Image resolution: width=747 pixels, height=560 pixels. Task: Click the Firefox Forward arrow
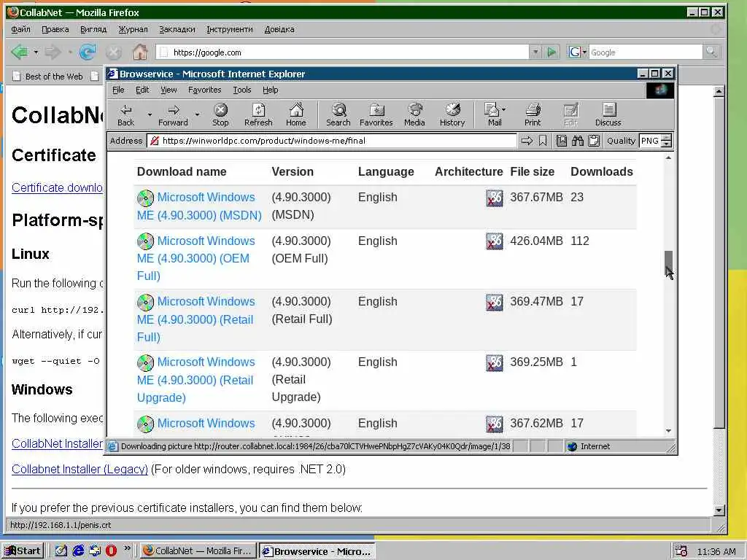53,52
